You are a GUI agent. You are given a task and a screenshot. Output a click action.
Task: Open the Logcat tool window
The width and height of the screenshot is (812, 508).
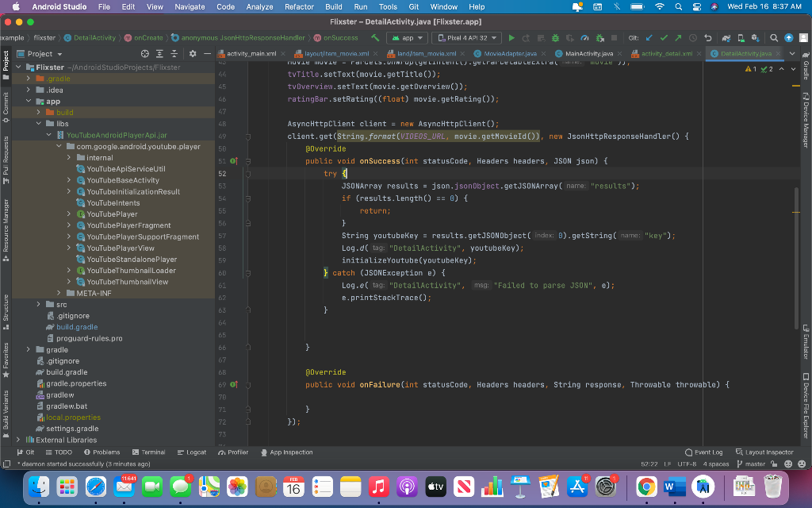pos(192,452)
